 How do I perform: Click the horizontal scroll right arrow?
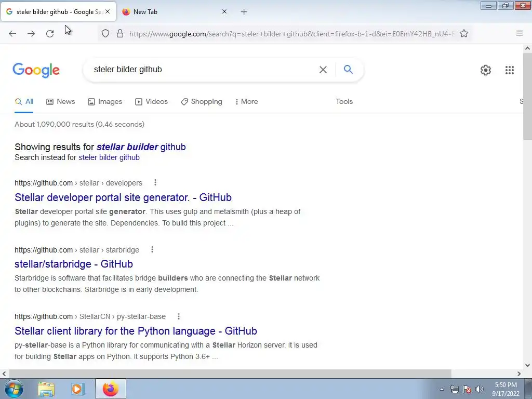point(519,374)
